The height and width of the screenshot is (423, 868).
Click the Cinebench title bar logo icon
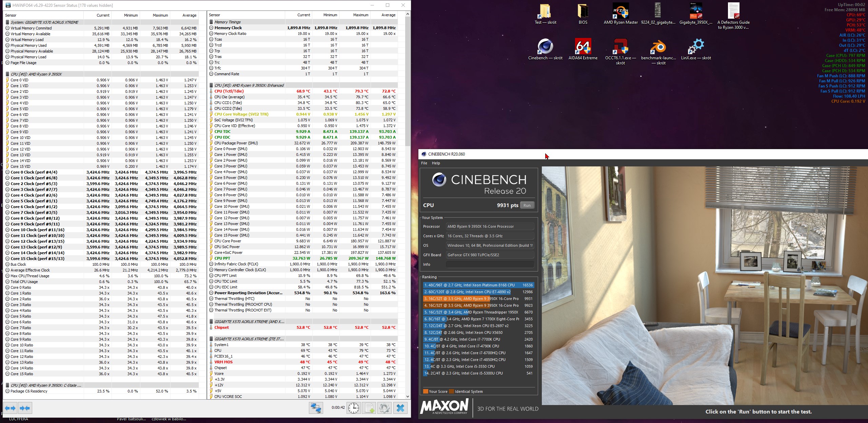coord(423,154)
